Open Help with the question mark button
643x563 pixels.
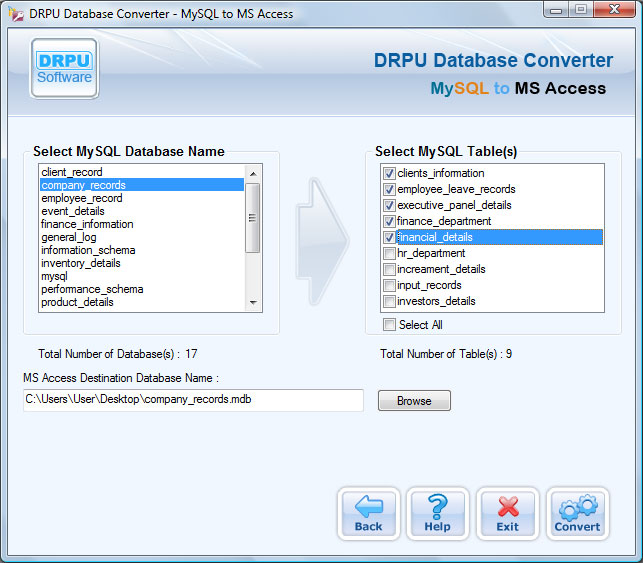438,514
